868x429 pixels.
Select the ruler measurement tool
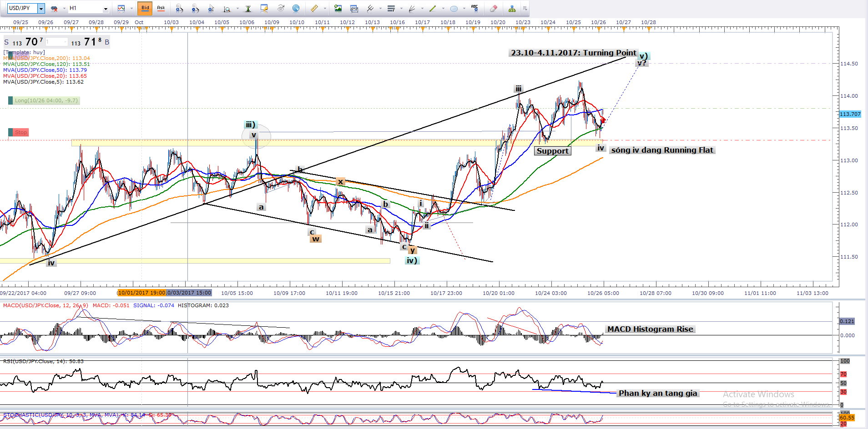point(314,8)
